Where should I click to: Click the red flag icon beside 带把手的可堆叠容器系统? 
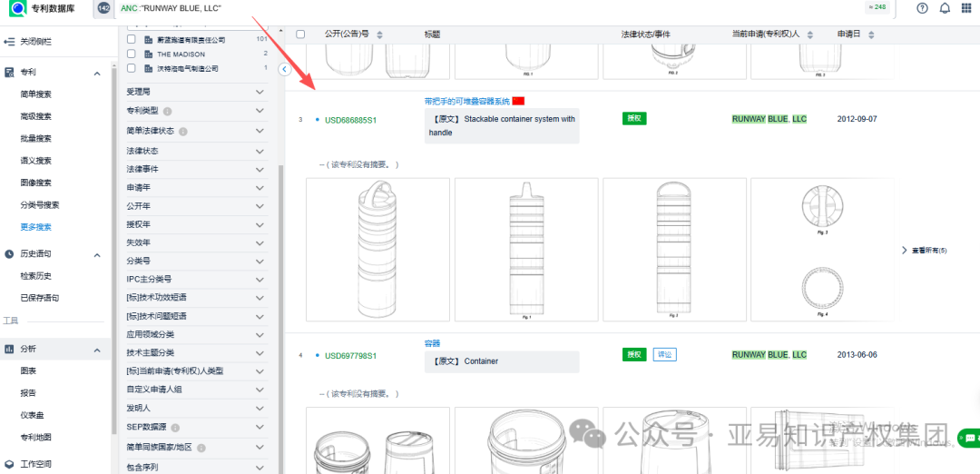518,101
